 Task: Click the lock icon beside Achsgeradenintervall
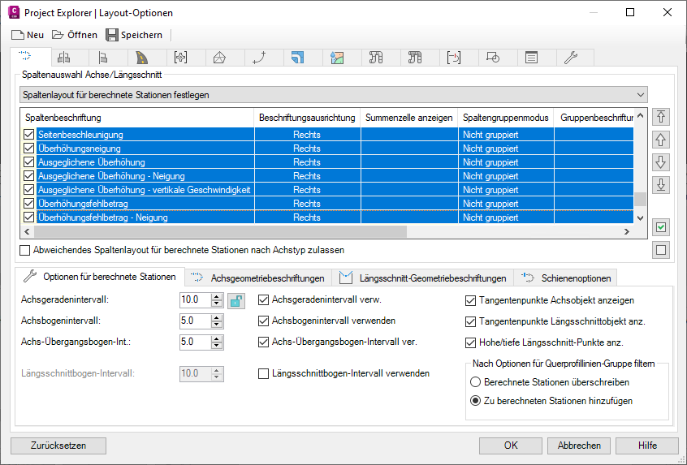pyautogui.click(x=236, y=300)
